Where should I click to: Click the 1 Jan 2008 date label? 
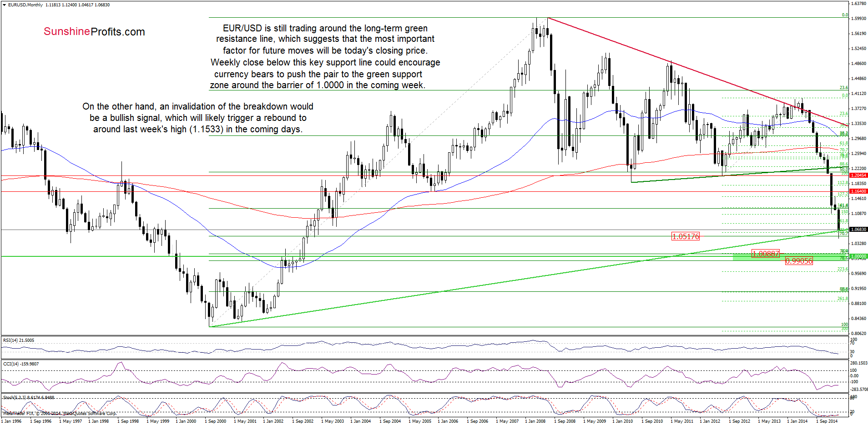(535, 421)
